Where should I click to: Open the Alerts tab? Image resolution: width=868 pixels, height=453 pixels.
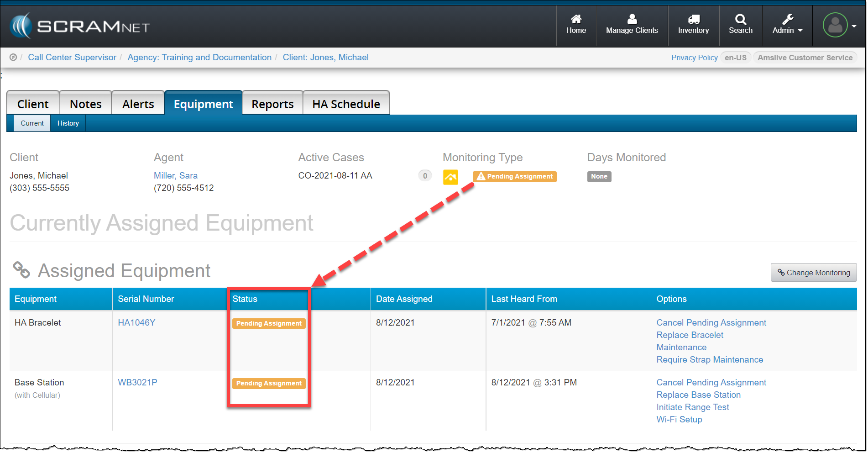[x=138, y=104]
